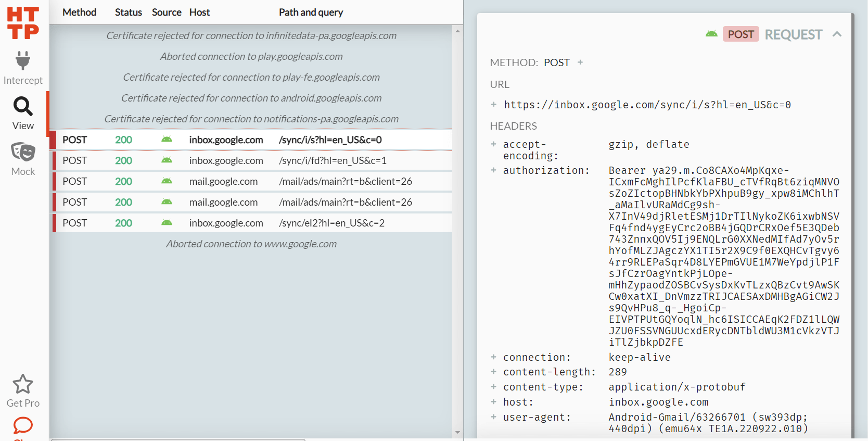This screenshot has height=441, width=868.
Task: Open the Intercept page via plug icon
Action: pyautogui.click(x=23, y=60)
